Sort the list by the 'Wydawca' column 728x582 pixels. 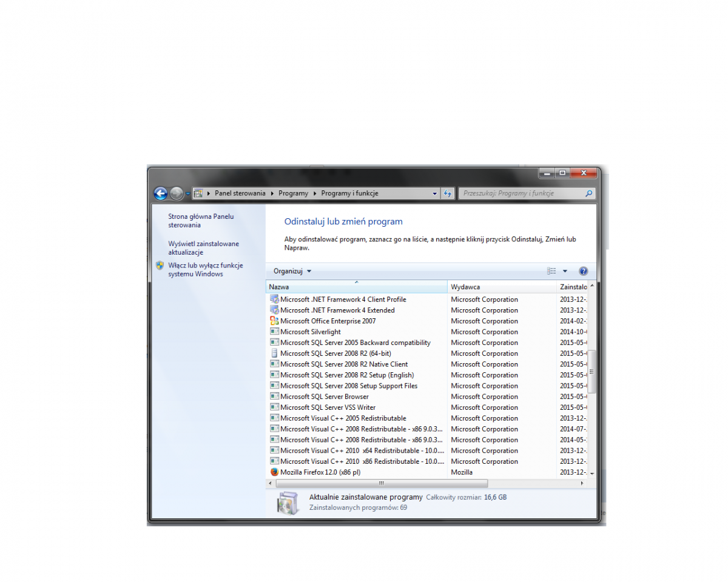point(502,287)
